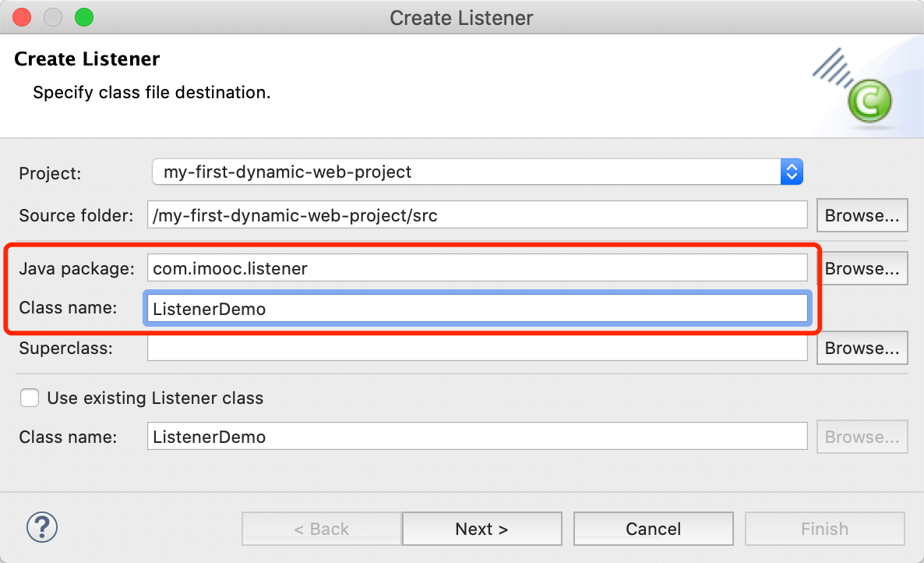
Task: Open the help question mark icon
Action: point(42,528)
